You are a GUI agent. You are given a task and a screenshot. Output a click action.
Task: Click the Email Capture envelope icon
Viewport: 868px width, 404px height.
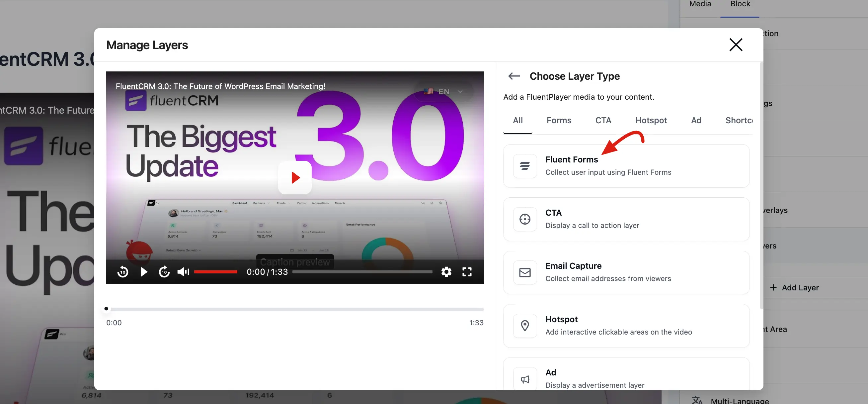tap(525, 272)
